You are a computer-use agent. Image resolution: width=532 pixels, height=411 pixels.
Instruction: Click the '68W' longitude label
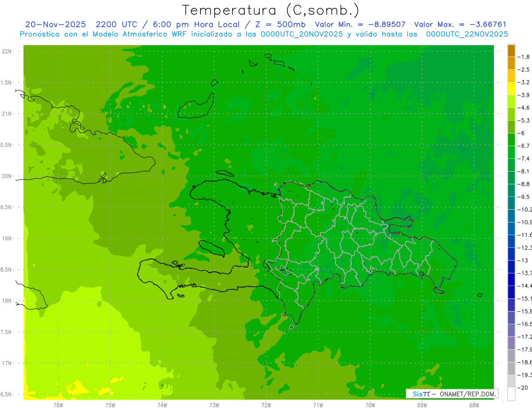pos(474,405)
